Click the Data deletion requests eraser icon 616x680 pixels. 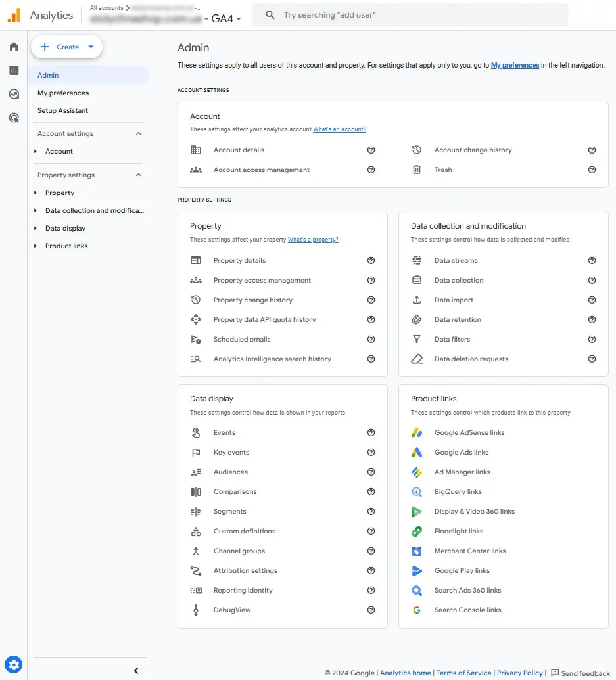[x=416, y=359]
